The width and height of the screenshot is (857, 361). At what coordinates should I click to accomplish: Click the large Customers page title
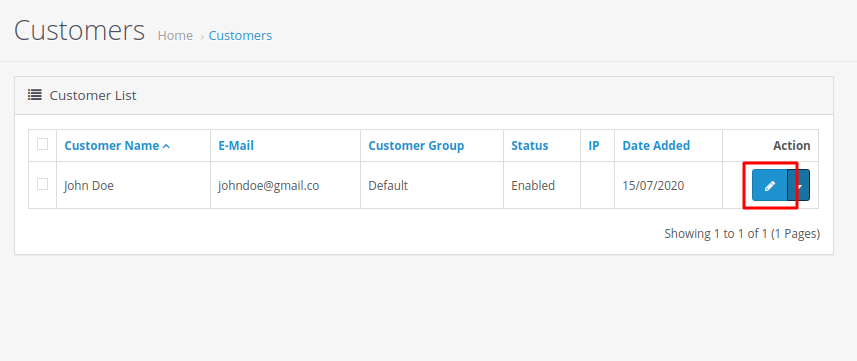tap(79, 31)
